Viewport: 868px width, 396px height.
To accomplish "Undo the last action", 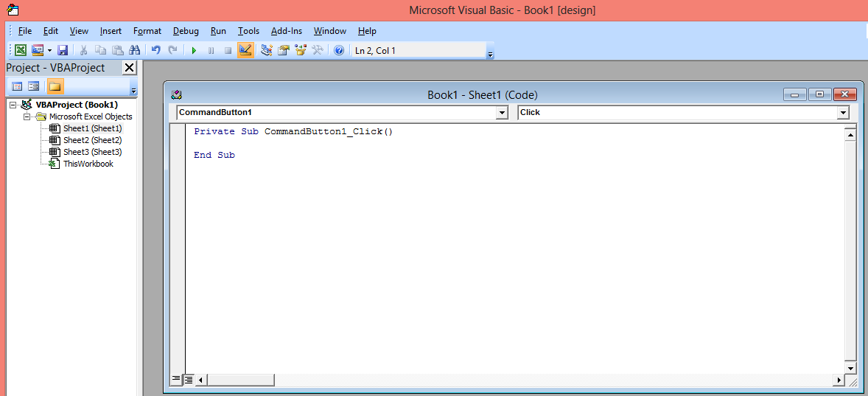I will [155, 50].
